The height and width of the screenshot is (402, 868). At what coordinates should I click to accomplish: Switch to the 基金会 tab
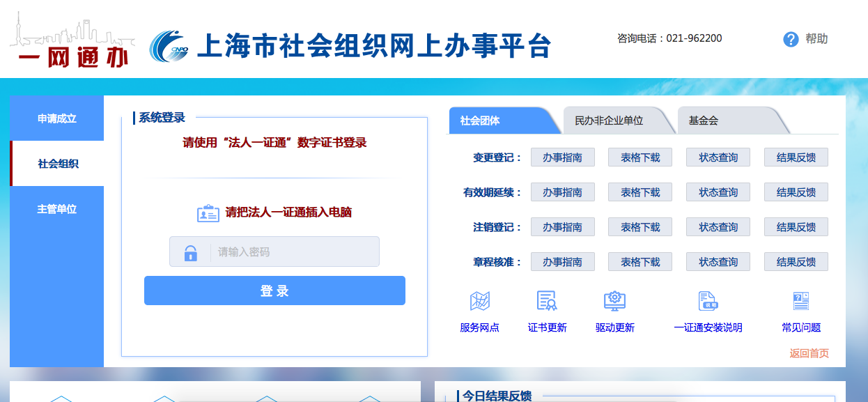tap(733, 121)
